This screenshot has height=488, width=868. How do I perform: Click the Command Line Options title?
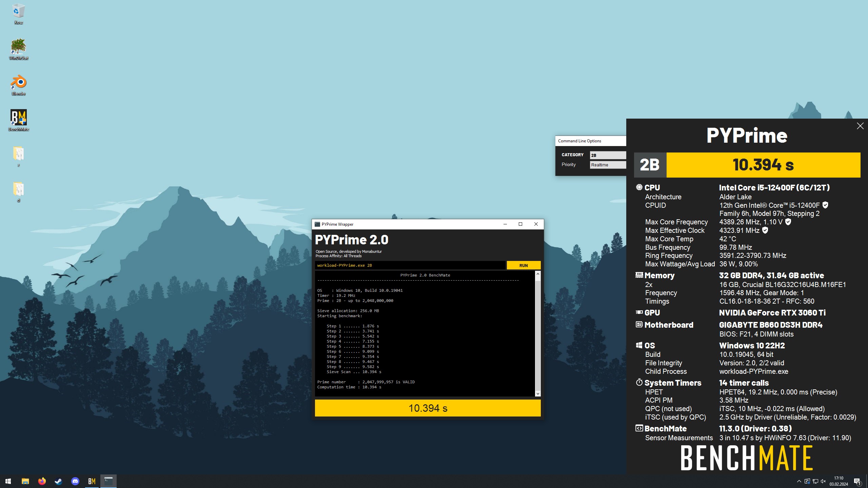coord(579,141)
